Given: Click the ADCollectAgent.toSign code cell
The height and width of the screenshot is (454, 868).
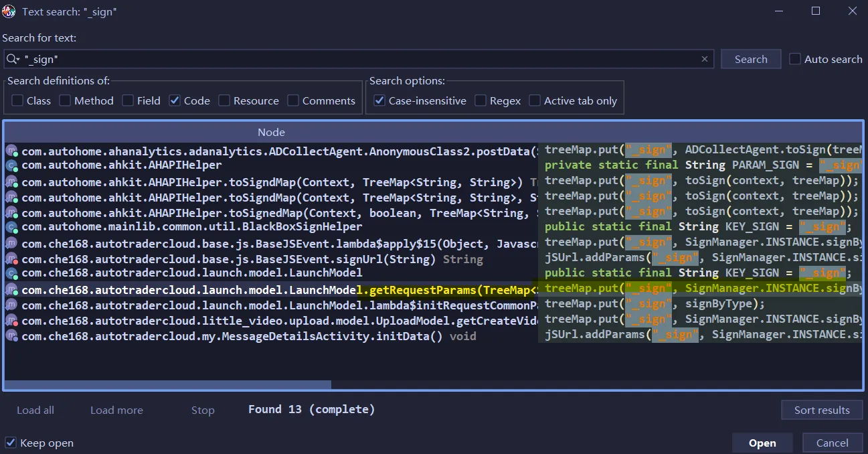Looking at the screenshot, I should click(x=701, y=150).
